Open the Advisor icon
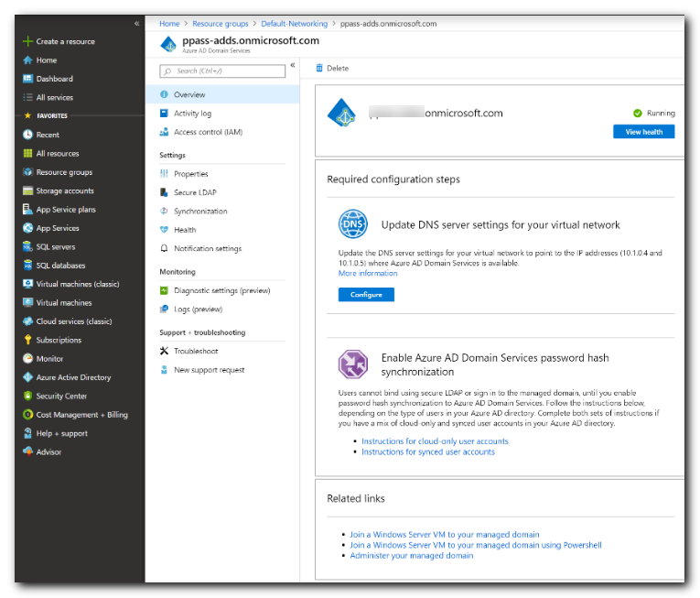The image size is (700, 598). [x=27, y=451]
